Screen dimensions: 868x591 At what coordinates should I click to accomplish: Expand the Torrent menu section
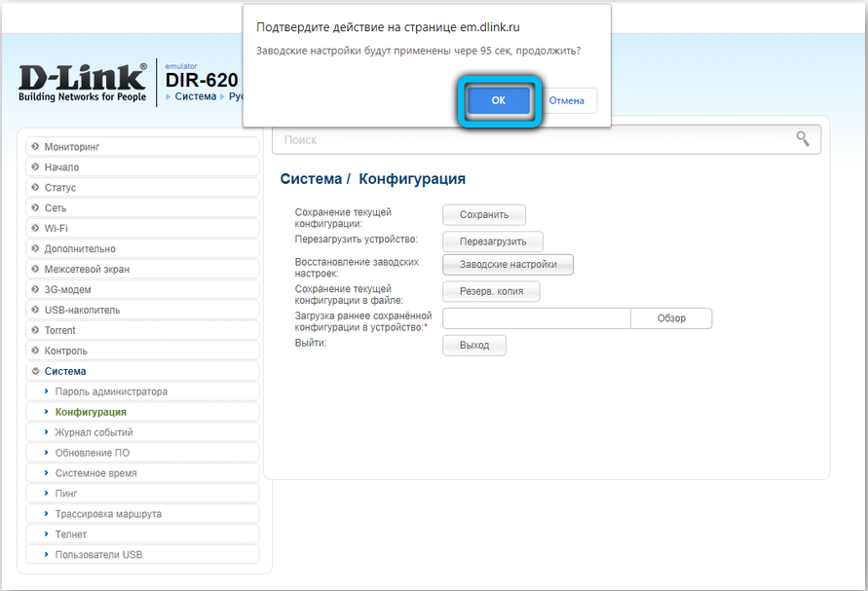[142, 330]
